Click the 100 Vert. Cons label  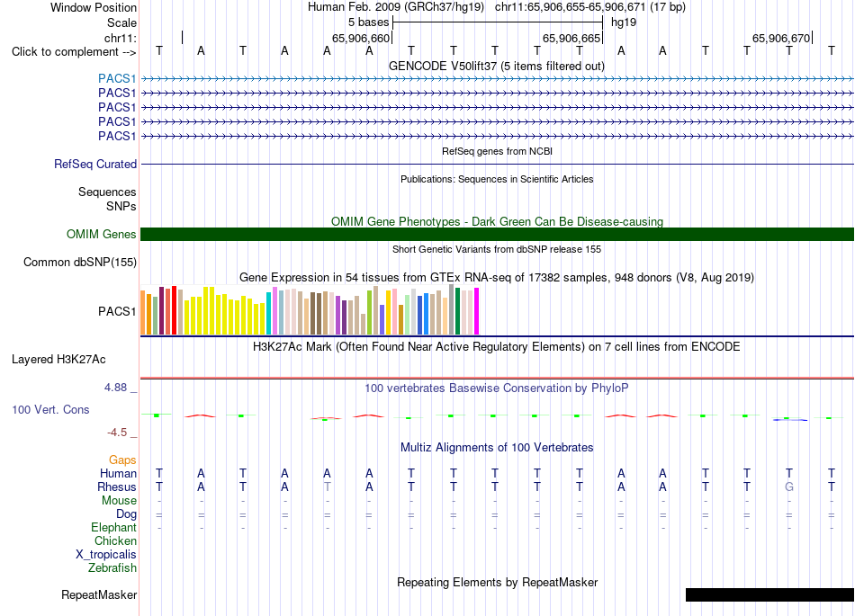(50, 409)
